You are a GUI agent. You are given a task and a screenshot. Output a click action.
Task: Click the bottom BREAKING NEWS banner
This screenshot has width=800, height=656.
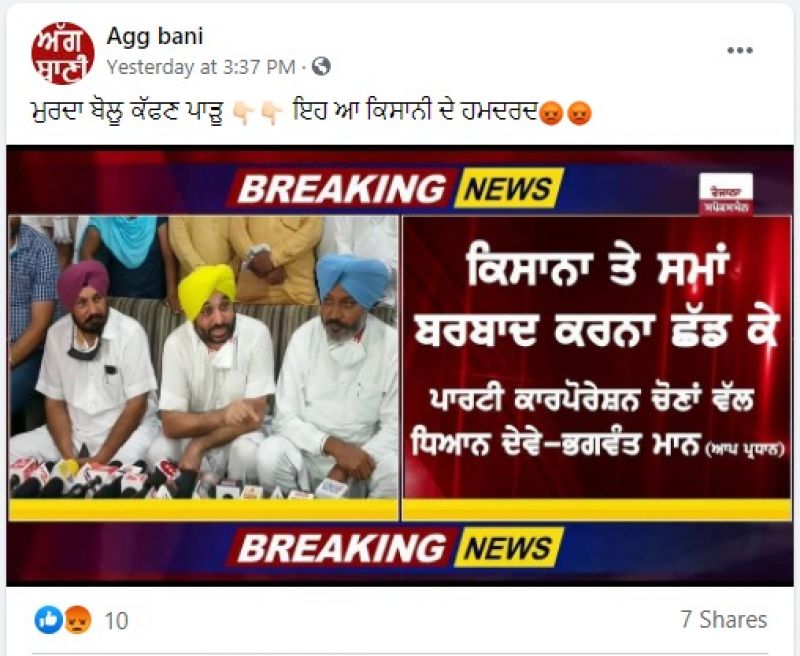(396, 548)
